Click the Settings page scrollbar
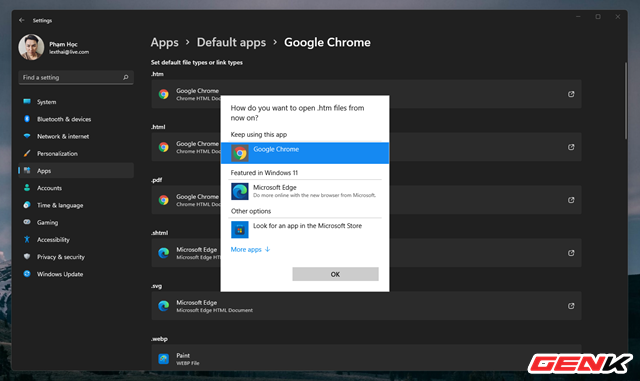This screenshot has width=640, height=381. click(x=625, y=100)
